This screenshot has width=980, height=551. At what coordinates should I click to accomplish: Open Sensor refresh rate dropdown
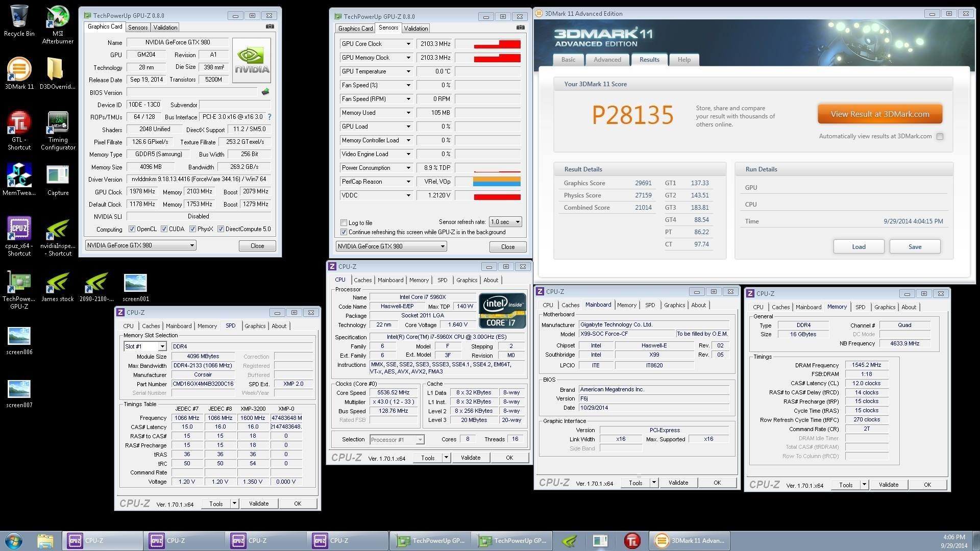(x=505, y=222)
